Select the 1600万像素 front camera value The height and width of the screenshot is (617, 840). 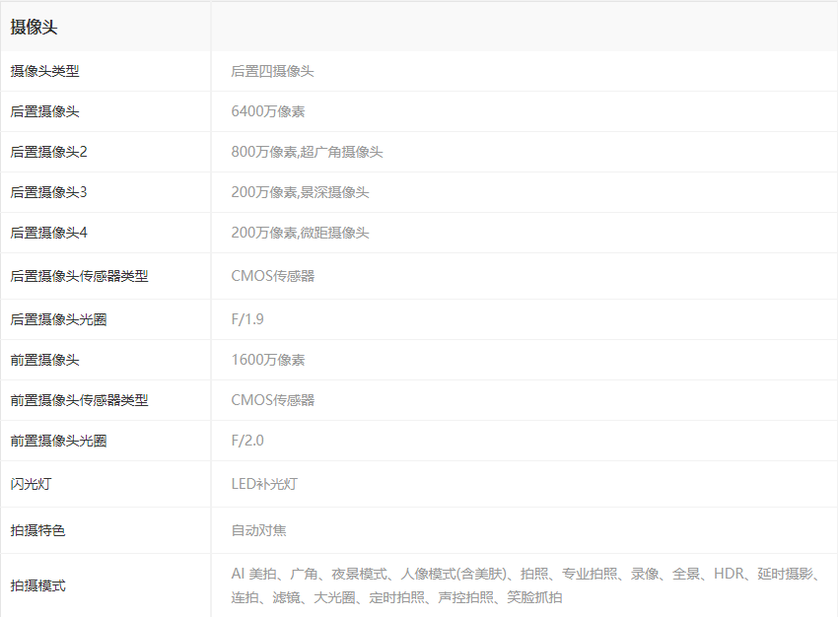[268, 360]
